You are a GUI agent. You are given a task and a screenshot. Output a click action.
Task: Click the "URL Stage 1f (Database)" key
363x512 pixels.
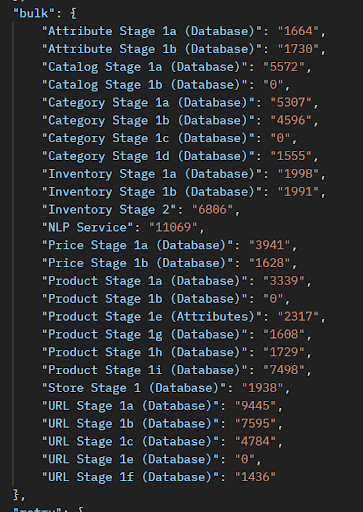[130, 477]
